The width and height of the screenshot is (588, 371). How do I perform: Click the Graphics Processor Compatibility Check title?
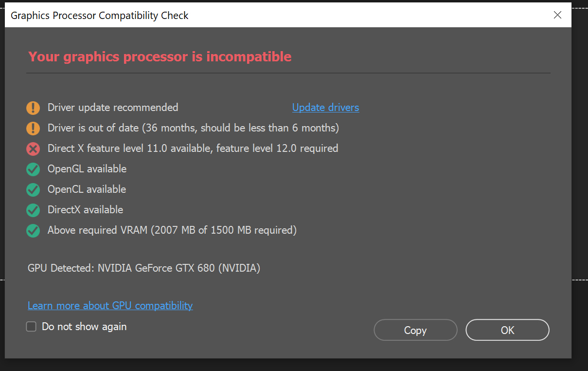[98, 15]
